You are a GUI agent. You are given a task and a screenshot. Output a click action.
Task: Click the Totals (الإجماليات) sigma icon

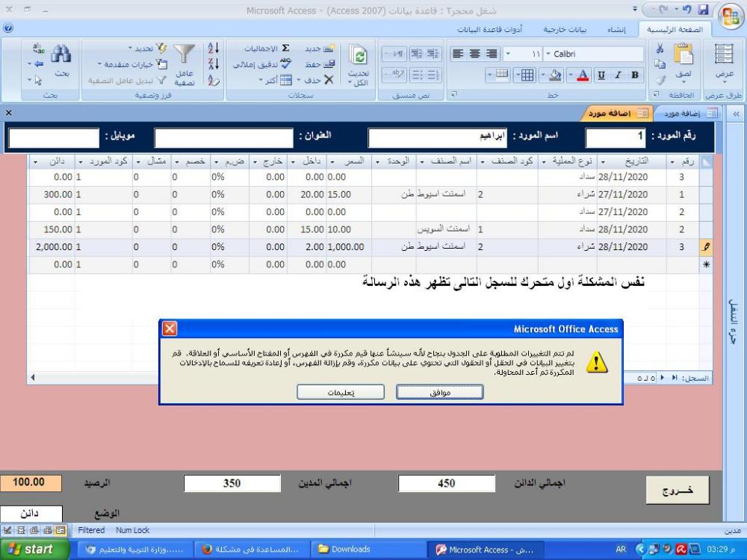[x=285, y=49]
